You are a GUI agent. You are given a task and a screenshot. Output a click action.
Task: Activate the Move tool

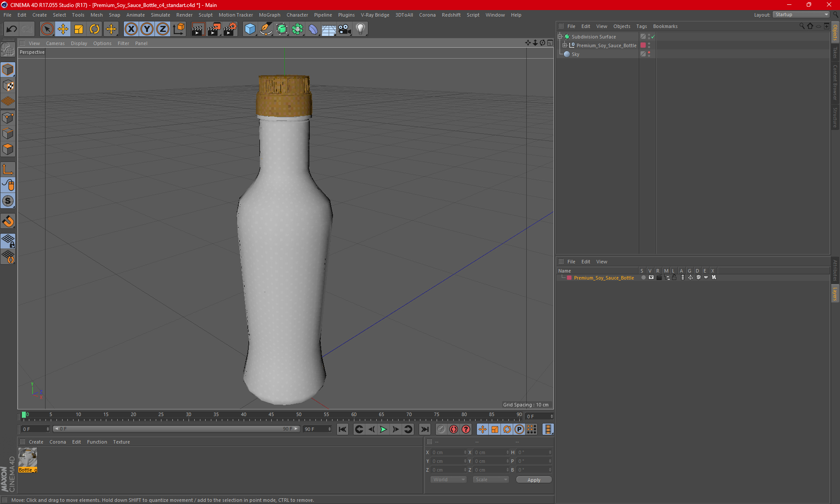pos(63,29)
